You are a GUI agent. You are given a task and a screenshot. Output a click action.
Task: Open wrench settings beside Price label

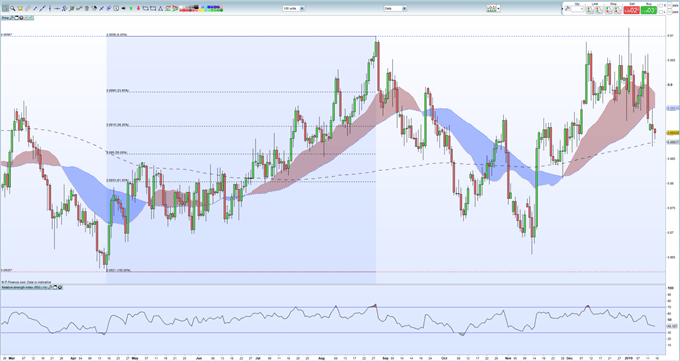(12, 18)
